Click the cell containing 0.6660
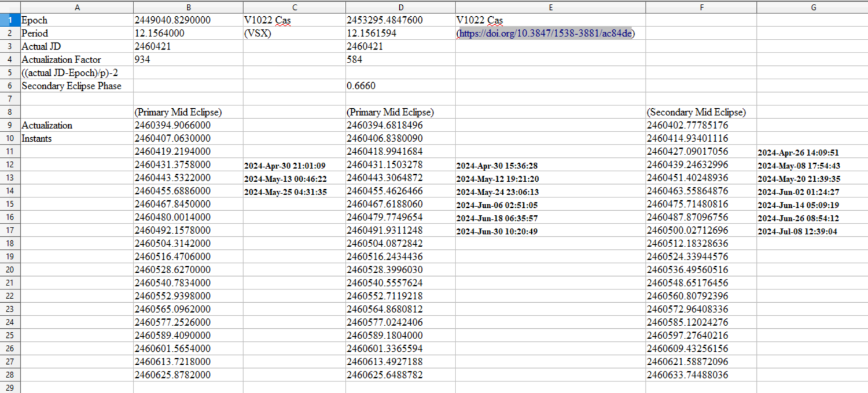The width and height of the screenshot is (868, 393). tap(401, 86)
